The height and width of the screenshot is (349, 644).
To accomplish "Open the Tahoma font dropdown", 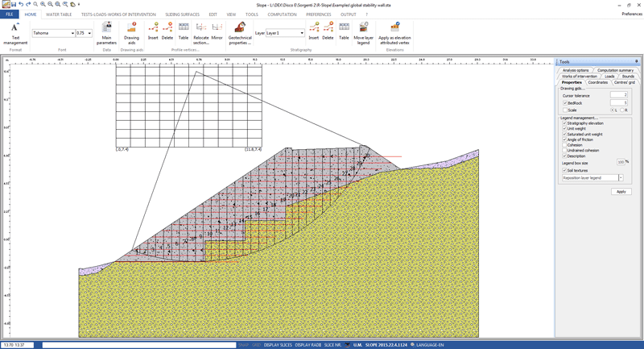I will click(x=72, y=34).
